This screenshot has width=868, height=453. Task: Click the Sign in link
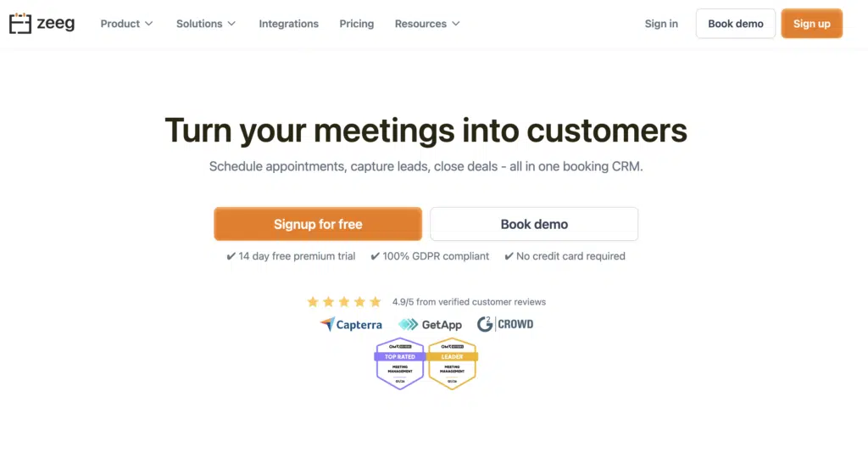pos(661,24)
